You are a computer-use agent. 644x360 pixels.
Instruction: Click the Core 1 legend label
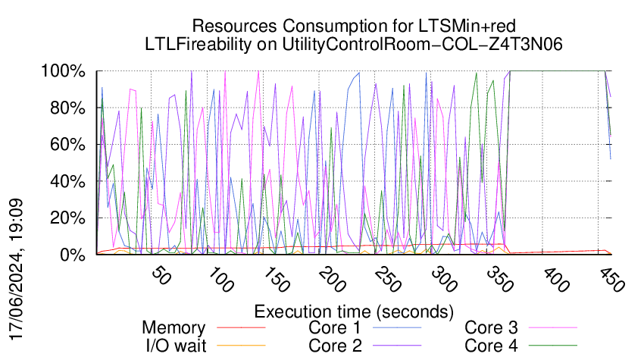(334, 328)
